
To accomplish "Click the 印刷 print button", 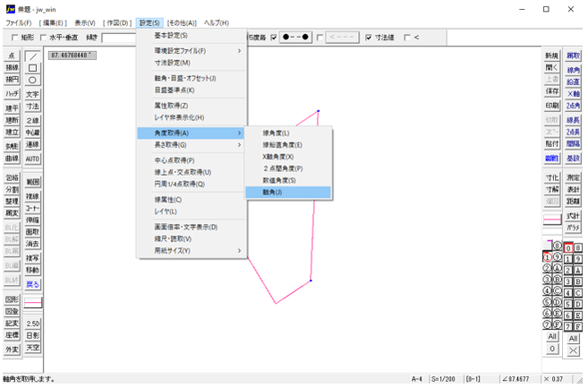I will 552,106.
